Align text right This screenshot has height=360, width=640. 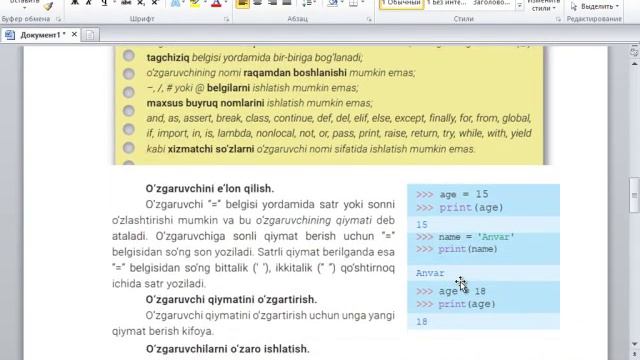[x=272, y=3]
